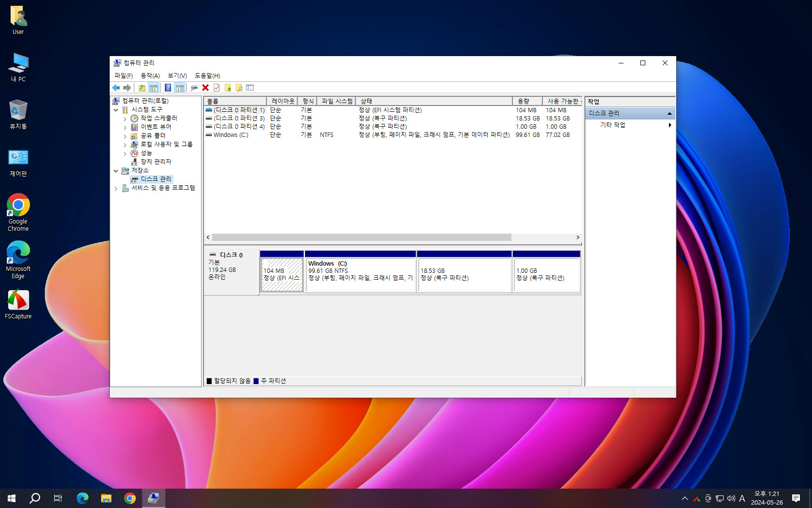Click the Up one level folder icon
This screenshot has height=508, width=812.
click(142, 88)
